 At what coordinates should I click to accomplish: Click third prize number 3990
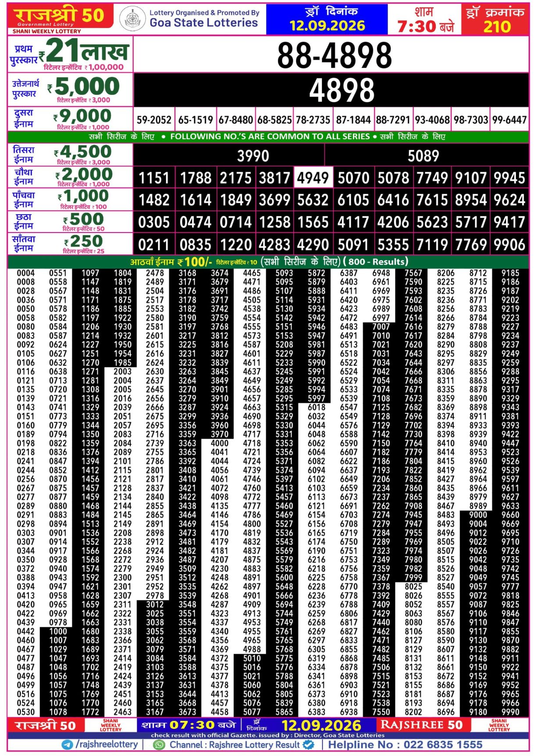tap(253, 156)
